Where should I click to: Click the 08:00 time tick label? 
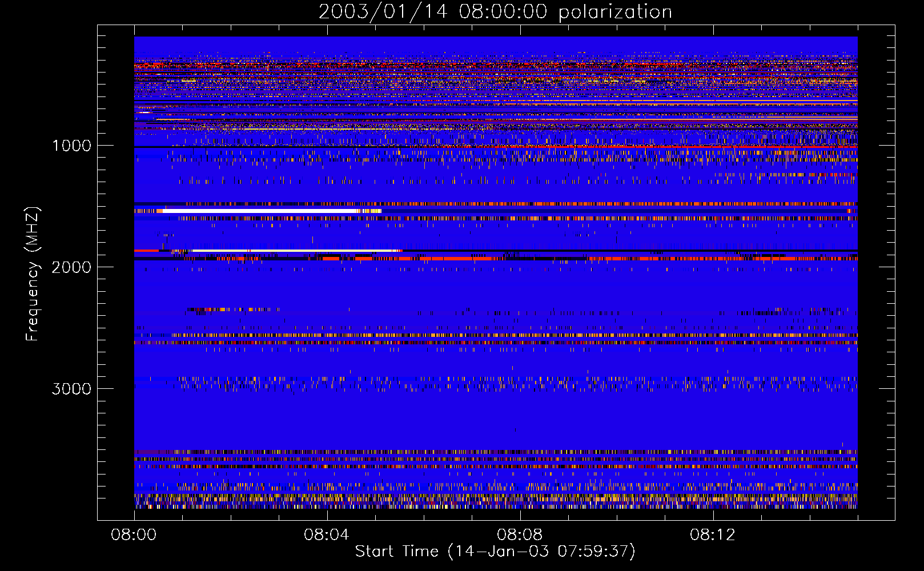[134, 534]
